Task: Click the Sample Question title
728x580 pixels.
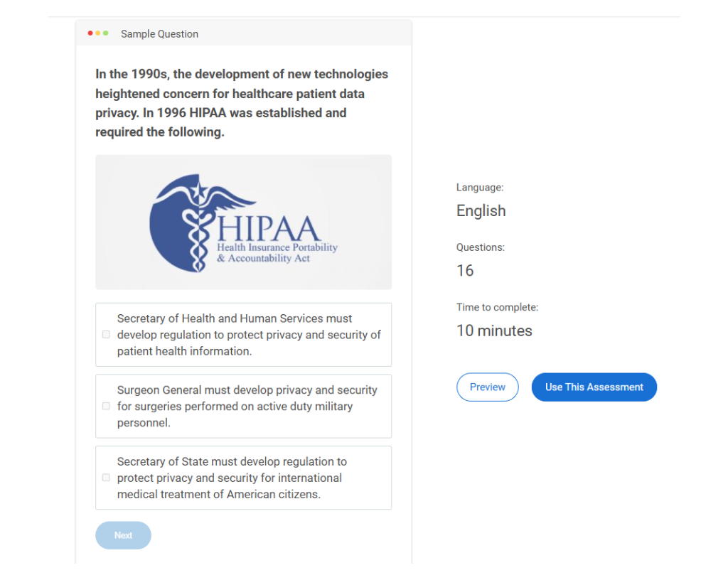Action: (159, 34)
